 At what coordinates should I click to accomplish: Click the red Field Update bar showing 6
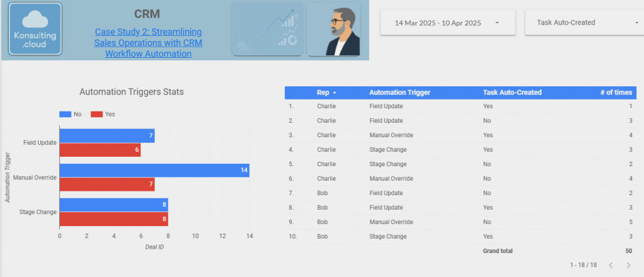pos(99,150)
